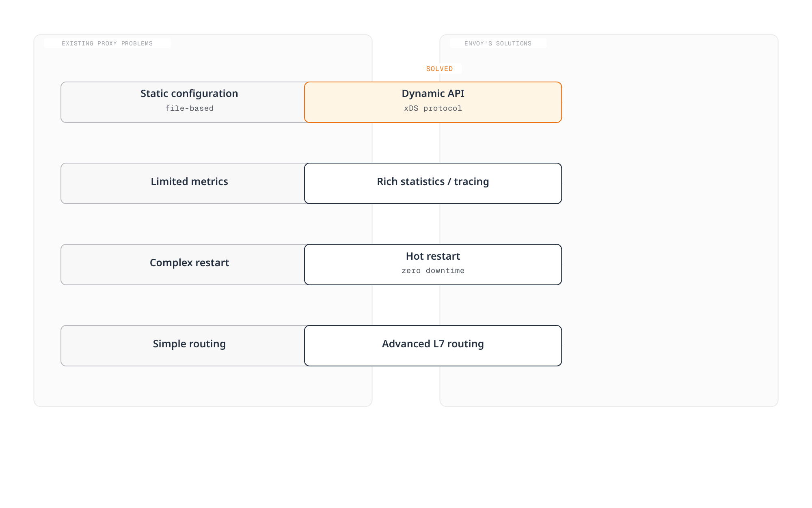Screen dimensions: 812x508
Task: Click the SOLVED orange label
Action: tap(439, 69)
